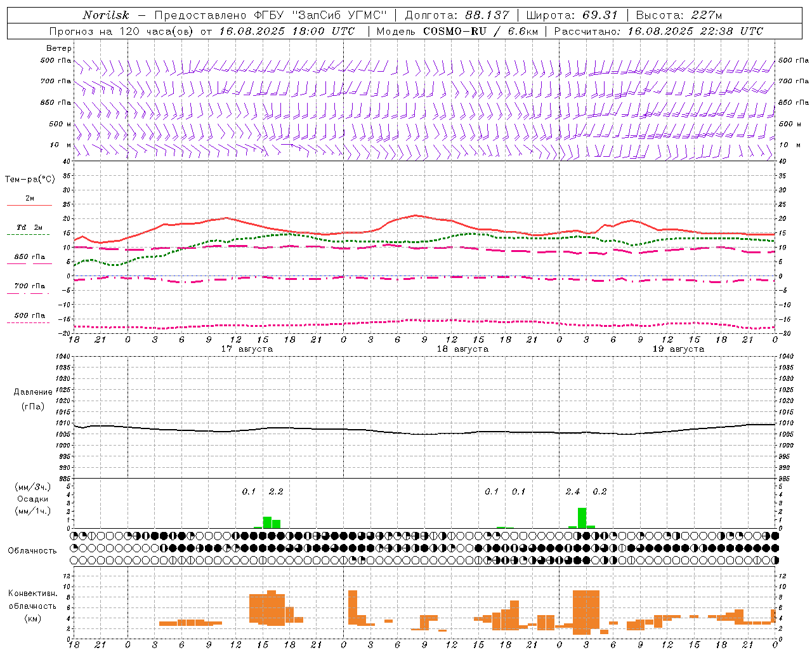The height and width of the screenshot is (650, 812).
Task: Click the 'Предоставлено ФГБУ ЗапСиб УГМС' provider text
Action: tap(271, 15)
